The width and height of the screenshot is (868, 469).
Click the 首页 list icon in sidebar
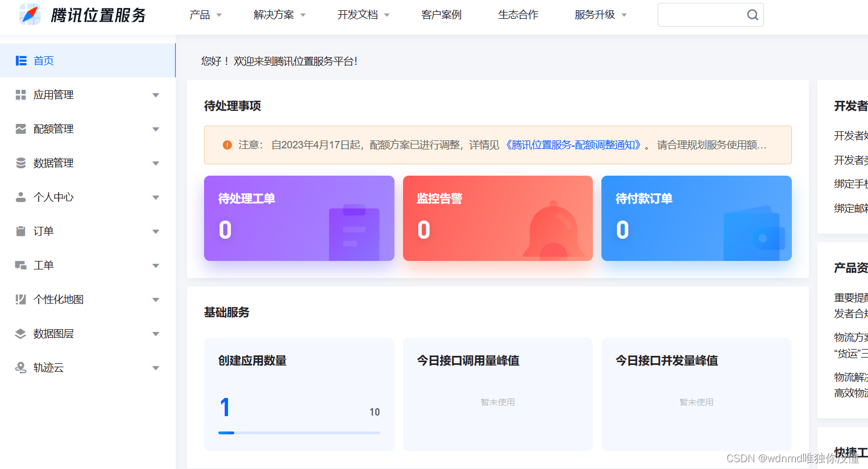[21, 61]
